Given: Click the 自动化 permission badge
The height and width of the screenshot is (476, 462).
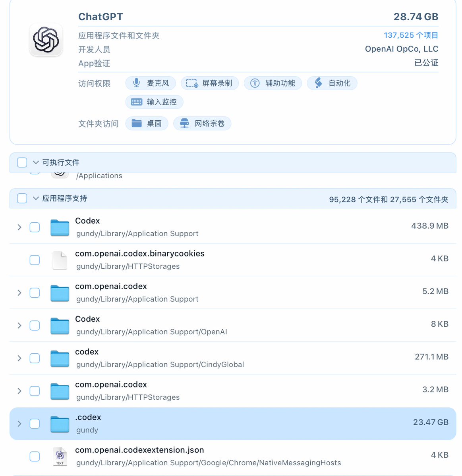Looking at the screenshot, I should [332, 83].
